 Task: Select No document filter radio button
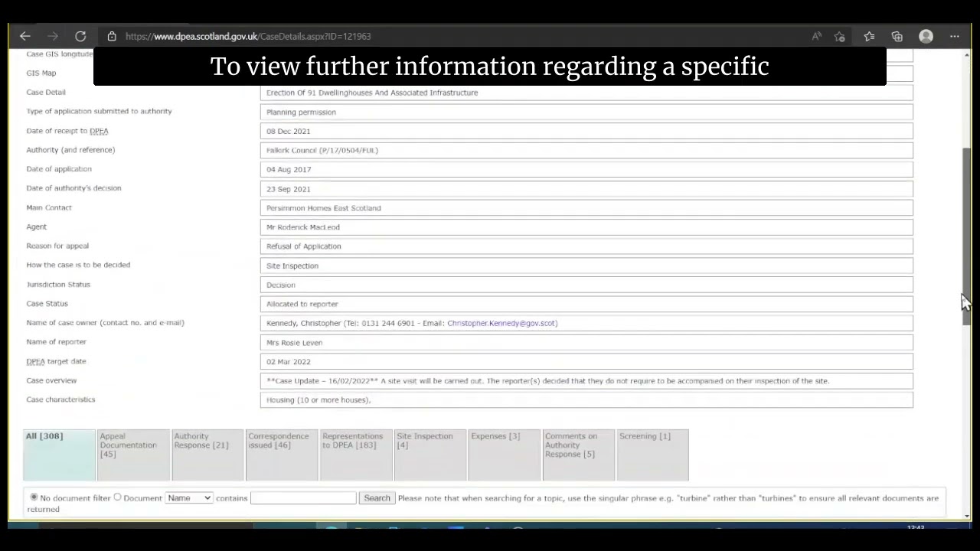pyautogui.click(x=34, y=497)
